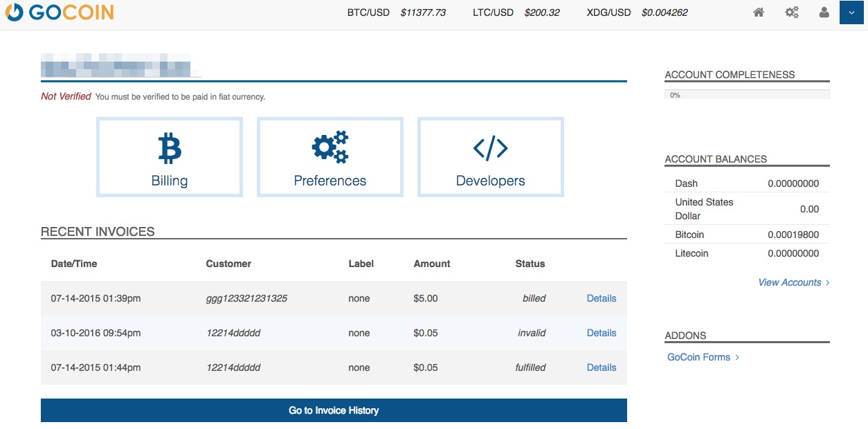Image resolution: width=868 pixels, height=429 pixels.
Task: Select the Bitcoin Billing icon
Action: [x=169, y=146]
